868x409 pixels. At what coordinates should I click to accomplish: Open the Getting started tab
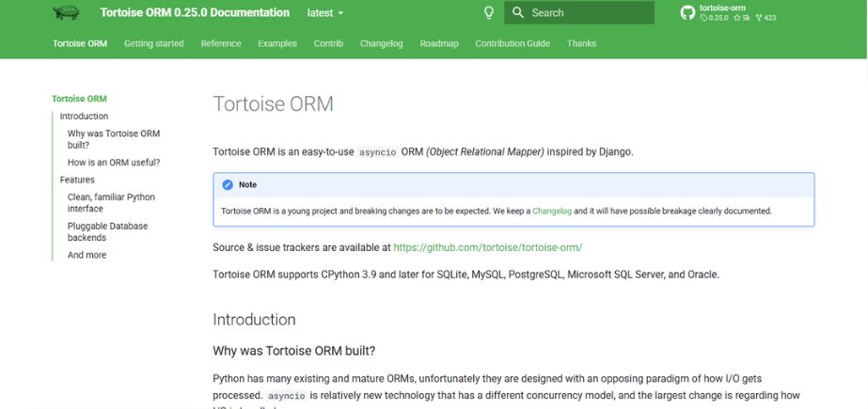click(154, 43)
